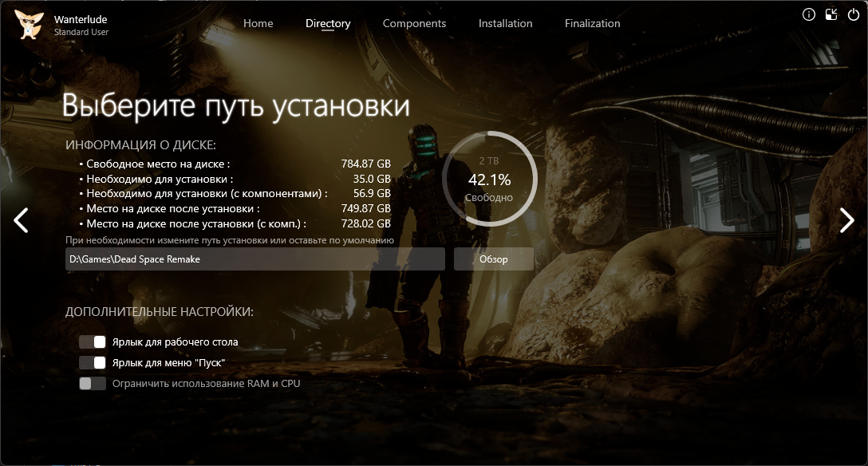
Task: Jump to the Finalization tab
Action: tap(592, 24)
